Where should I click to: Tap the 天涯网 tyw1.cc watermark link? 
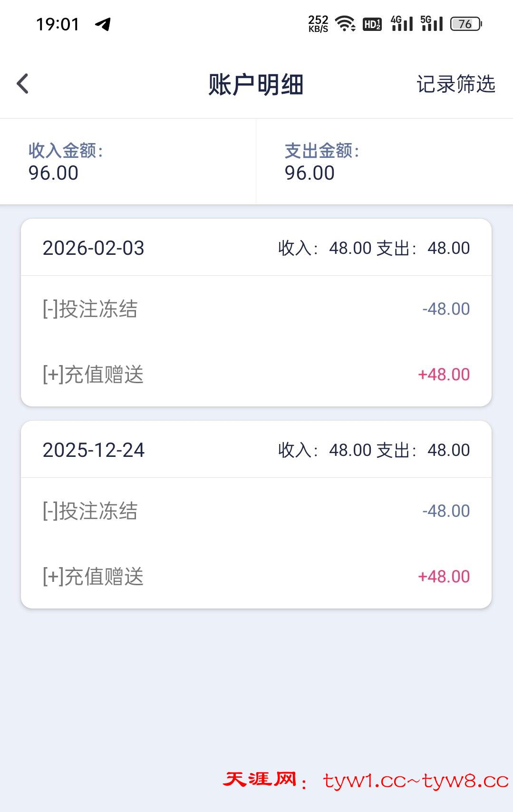[365, 780]
